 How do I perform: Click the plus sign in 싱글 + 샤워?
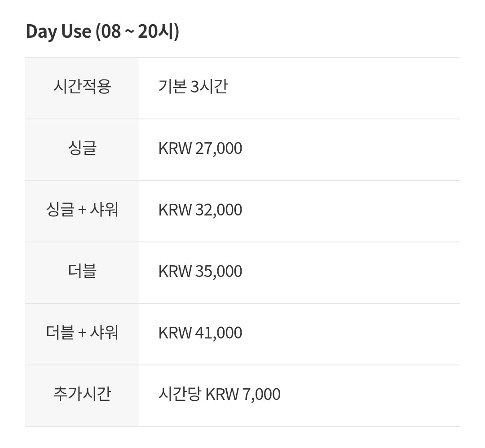point(82,210)
